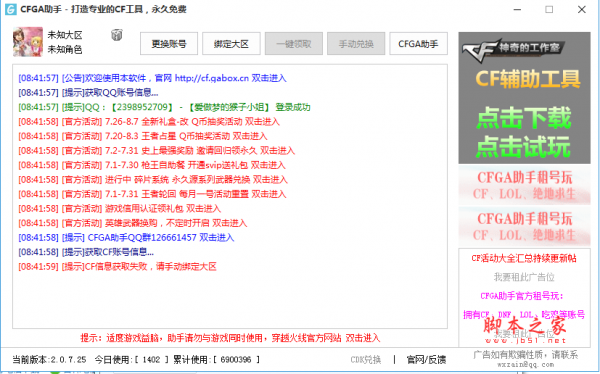This screenshot has height=374, width=600.
Task: Click the greyed 一键领取 button
Action: point(294,44)
